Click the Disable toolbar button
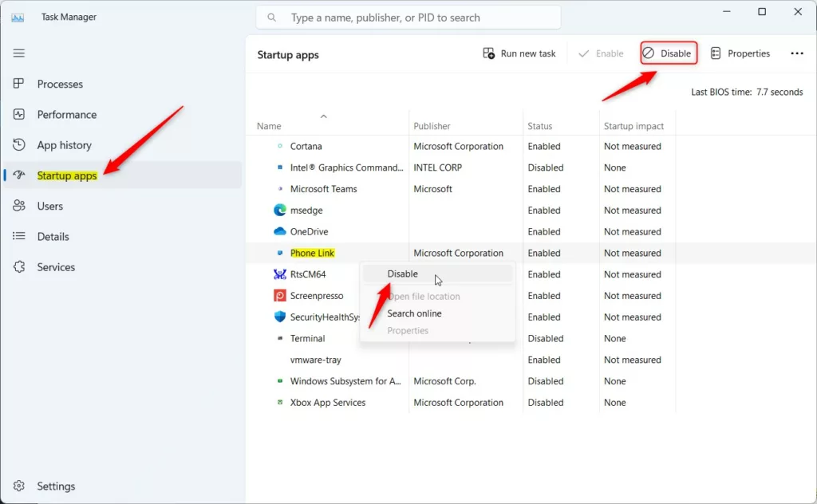 [669, 53]
